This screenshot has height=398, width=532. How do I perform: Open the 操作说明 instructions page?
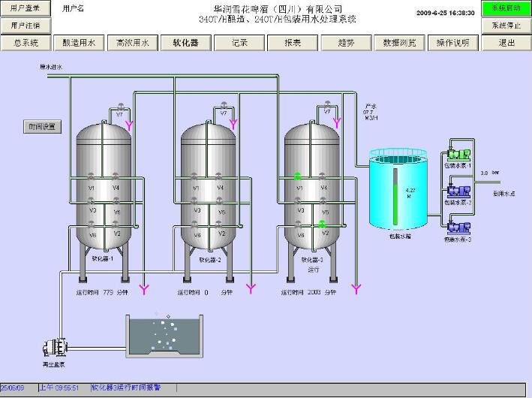pyautogui.click(x=453, y=43)
